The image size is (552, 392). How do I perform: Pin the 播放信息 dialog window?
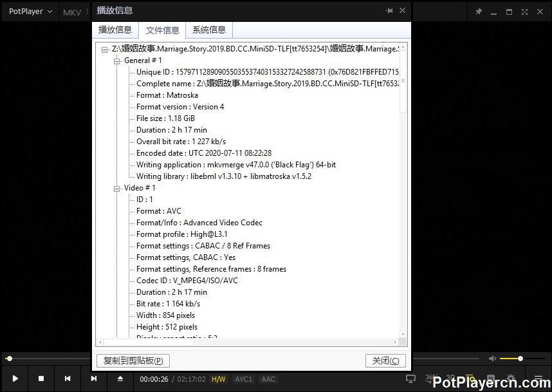[x=389, y=10]
